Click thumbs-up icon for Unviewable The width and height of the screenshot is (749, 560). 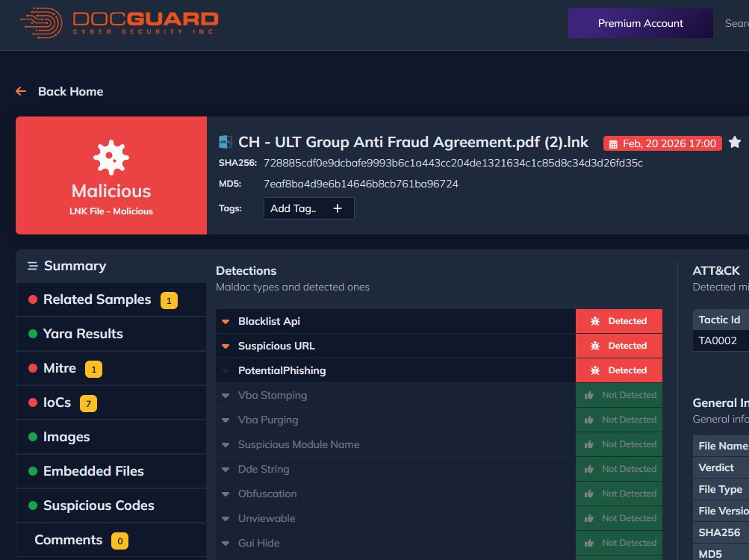[589, 518]
